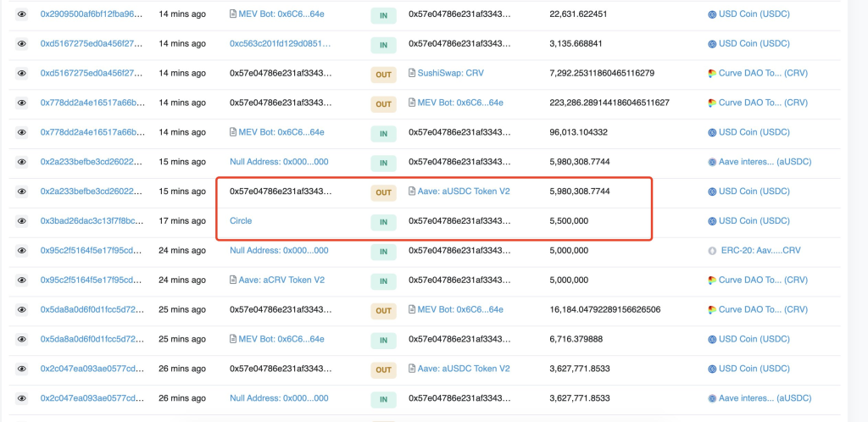Open Aave interes... (aUSDC) in the 3,627,771.8533 row
The image size is (868, 422).
(x=765, y=398)
